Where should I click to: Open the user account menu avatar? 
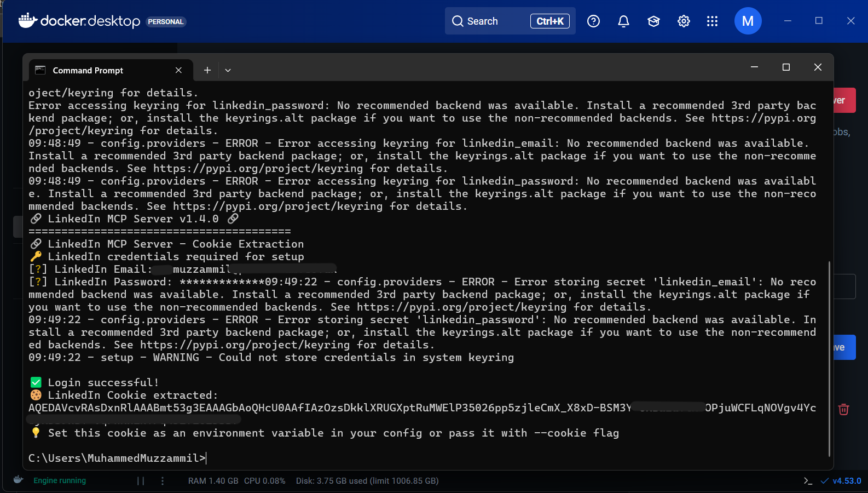pos(748,21)
